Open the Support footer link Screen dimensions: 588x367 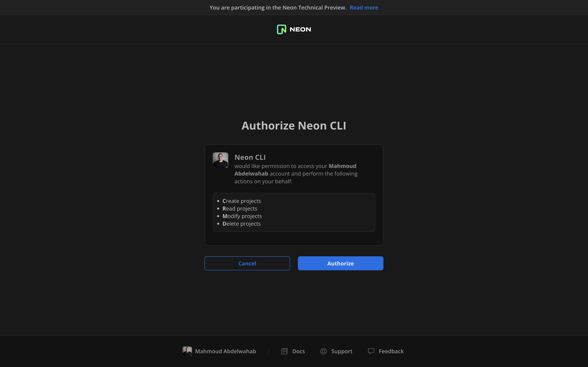click(342, 351)
